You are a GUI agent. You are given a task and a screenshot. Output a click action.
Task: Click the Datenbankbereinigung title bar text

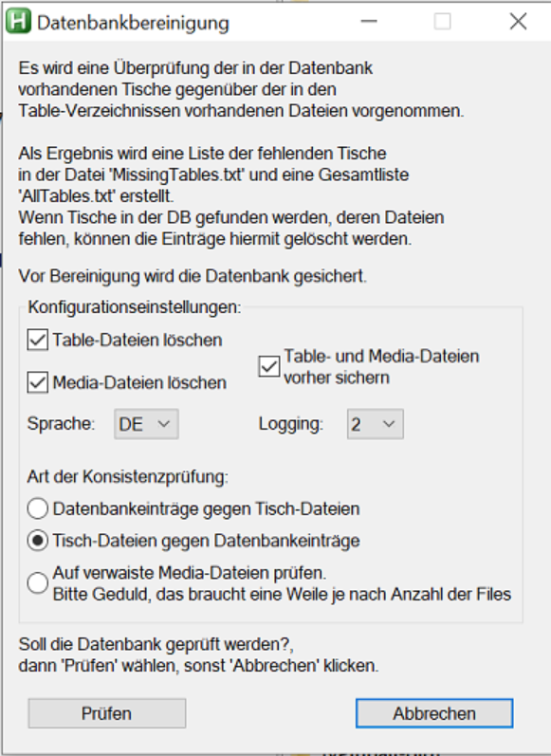(133, 23)
